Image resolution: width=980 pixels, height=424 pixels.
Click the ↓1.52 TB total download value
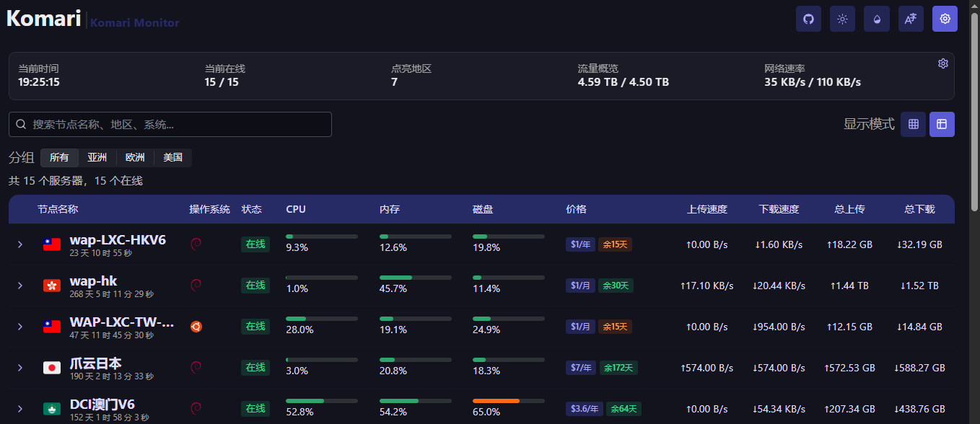click(919, 286)
